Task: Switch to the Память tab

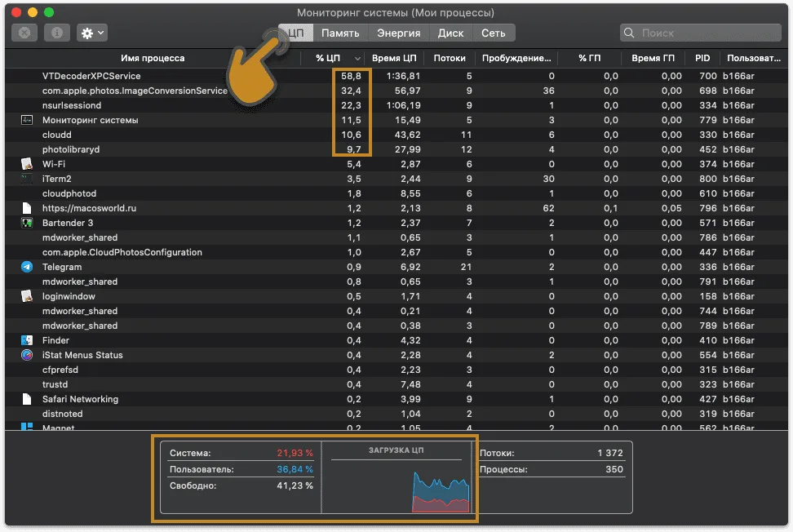Action: pos(340,33)
